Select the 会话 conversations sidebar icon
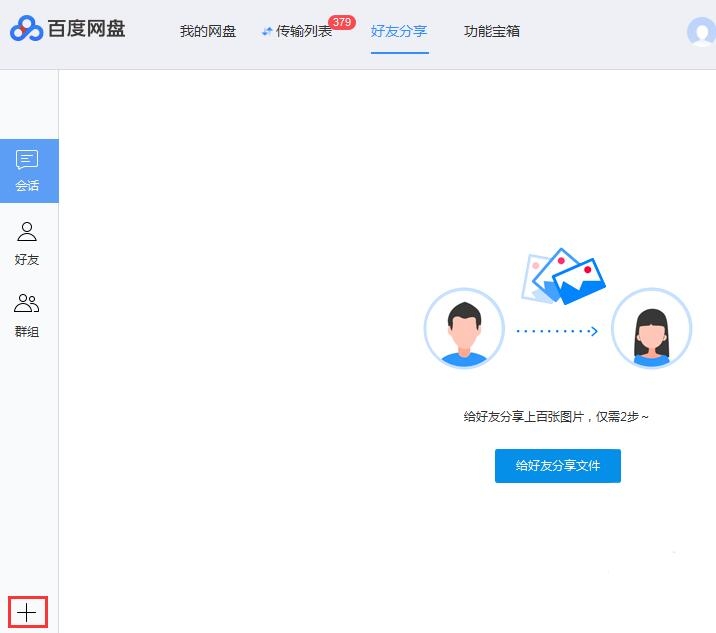 [29, 171]
